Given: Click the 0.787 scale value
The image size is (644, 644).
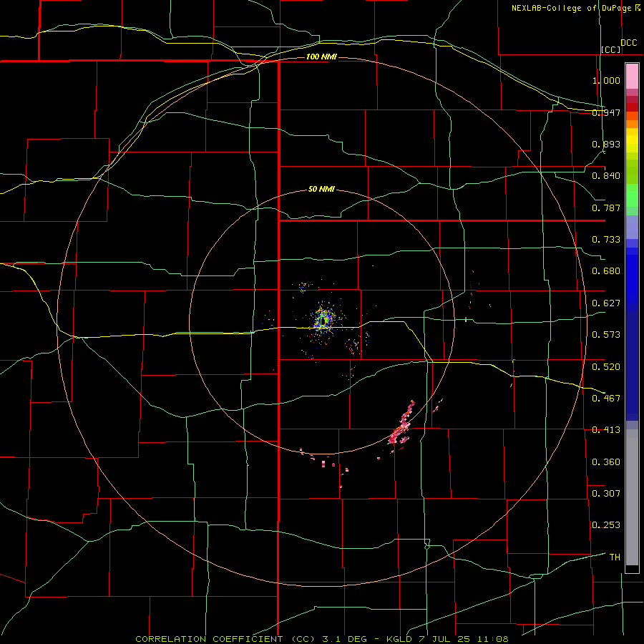Looking at the screenshot, I should tap(606, 208).
